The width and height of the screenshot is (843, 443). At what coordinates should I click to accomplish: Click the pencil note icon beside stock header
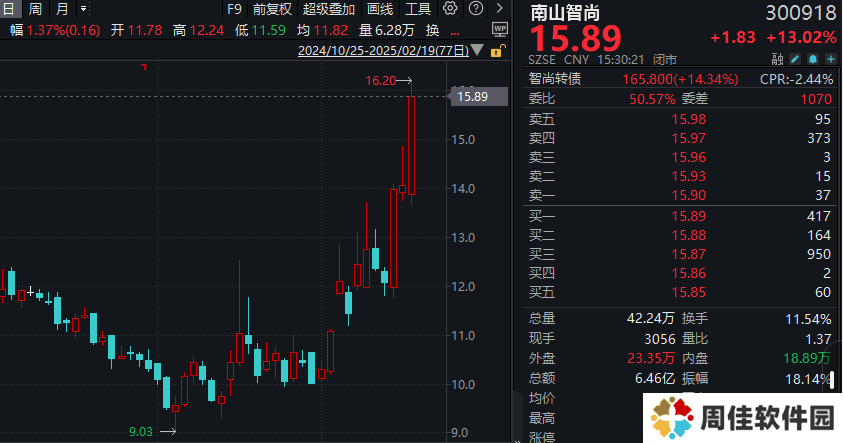point(795,59)
